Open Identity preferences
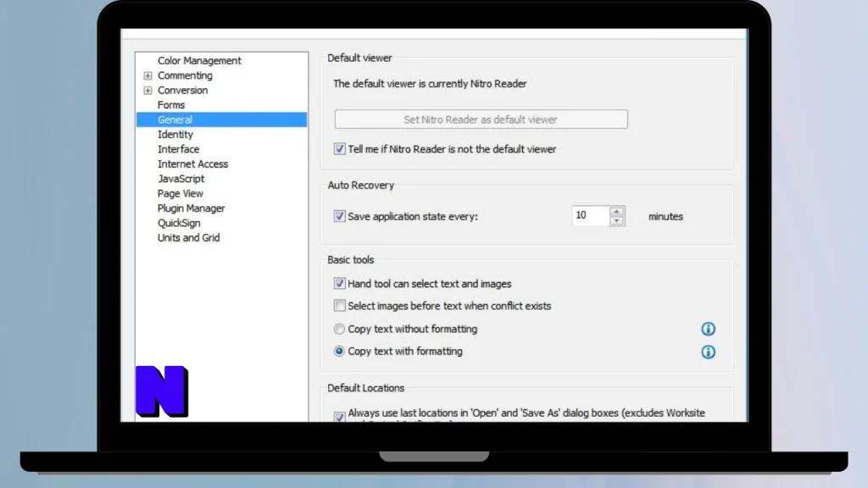868x488 pixels. [x=175, y=135]
